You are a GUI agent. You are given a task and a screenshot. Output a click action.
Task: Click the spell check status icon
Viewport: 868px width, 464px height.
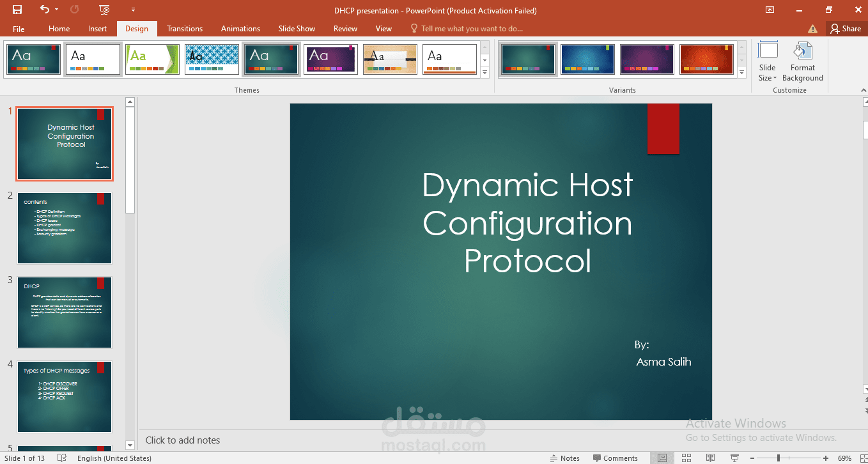pyautogui.click(x=62, y=458)
